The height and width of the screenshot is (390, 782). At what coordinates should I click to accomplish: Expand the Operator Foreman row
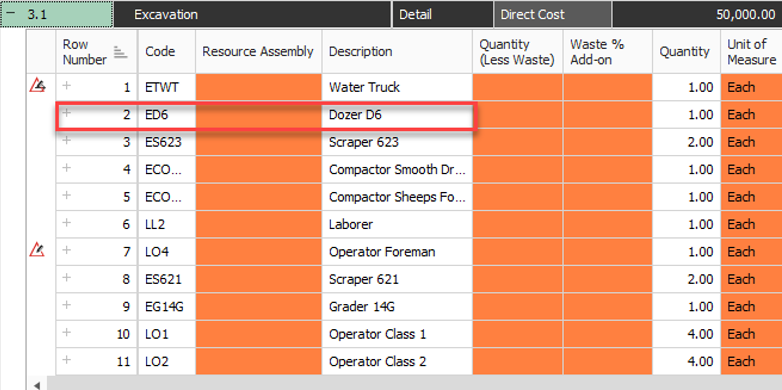tap(66, 250)
